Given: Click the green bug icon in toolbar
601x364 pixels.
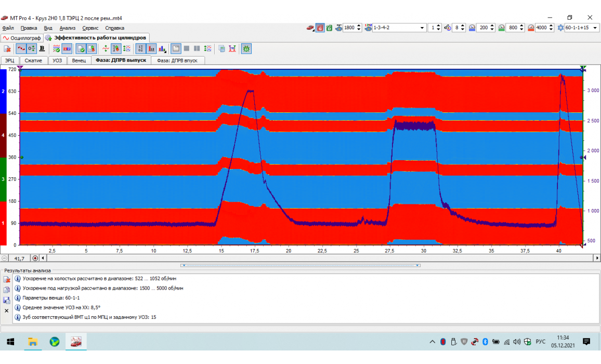Looking at the screenshot, I should pyautogui.click(x=246, y=48).
